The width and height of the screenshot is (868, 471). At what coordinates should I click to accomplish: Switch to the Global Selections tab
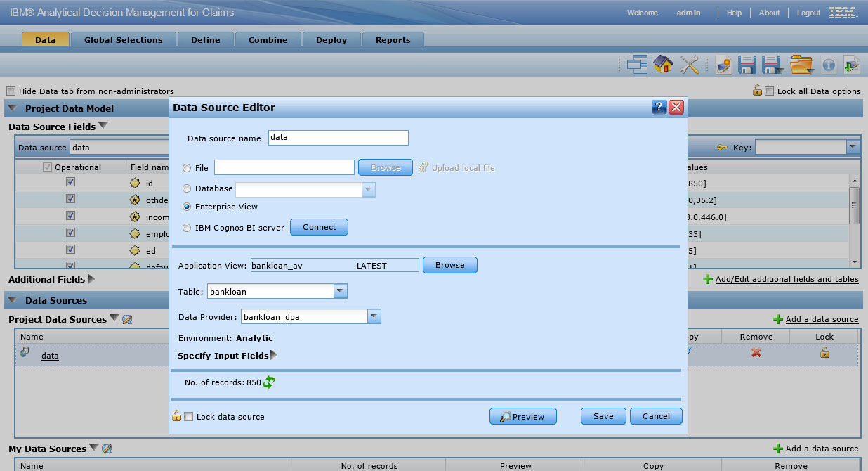coord(123,39)
